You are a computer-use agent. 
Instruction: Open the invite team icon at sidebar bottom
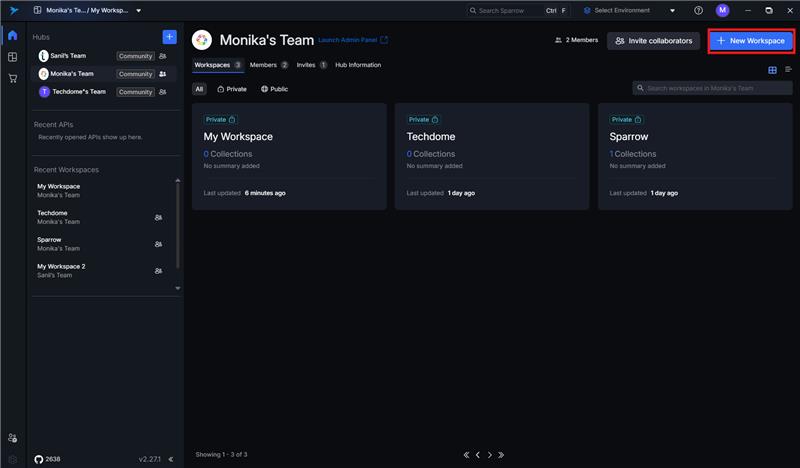point(13,438)
